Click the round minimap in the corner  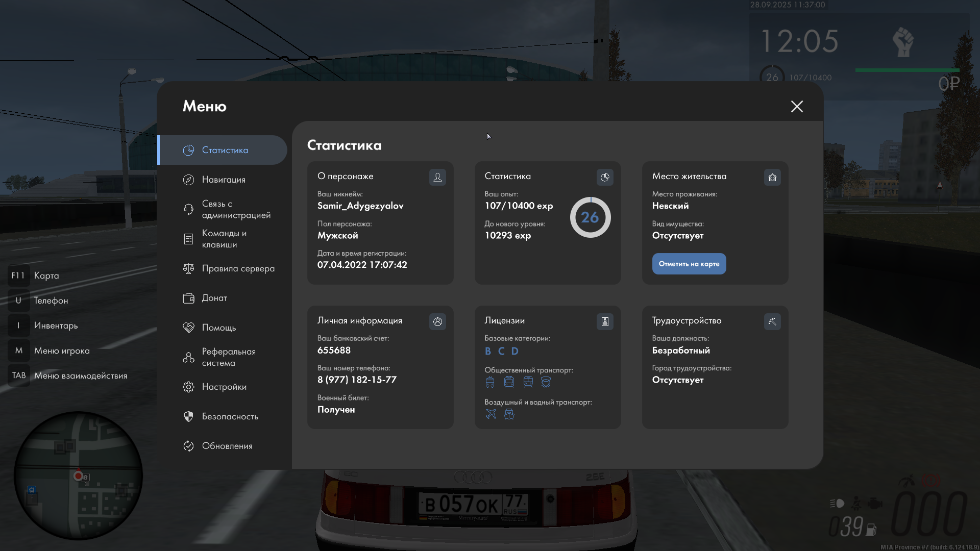[x=78, y=475]
